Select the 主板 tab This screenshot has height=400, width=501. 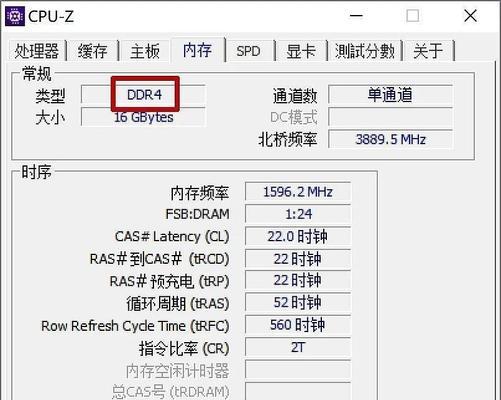[x=145, y=51]
